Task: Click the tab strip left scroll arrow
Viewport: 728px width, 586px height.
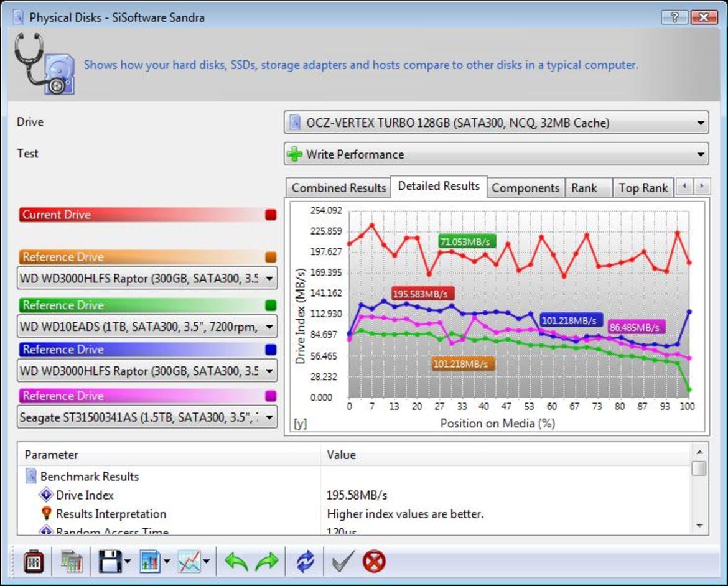Action: (x=684, y=186)
